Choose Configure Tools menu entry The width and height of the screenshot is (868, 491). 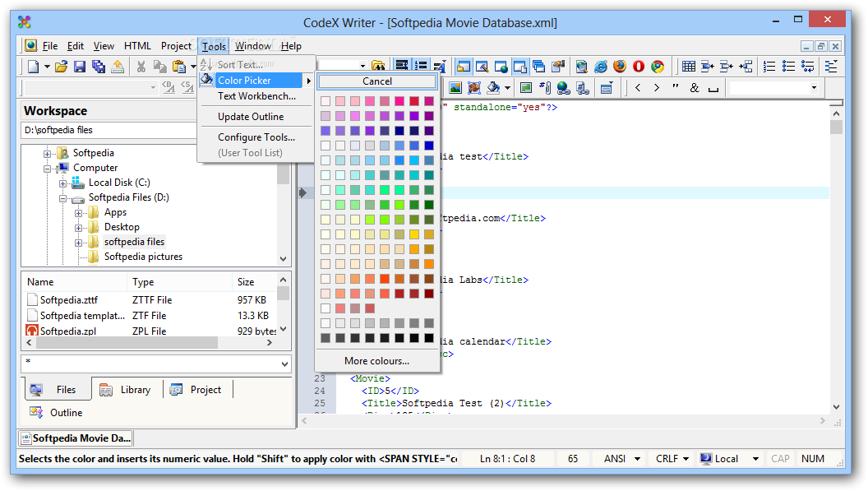256,137
